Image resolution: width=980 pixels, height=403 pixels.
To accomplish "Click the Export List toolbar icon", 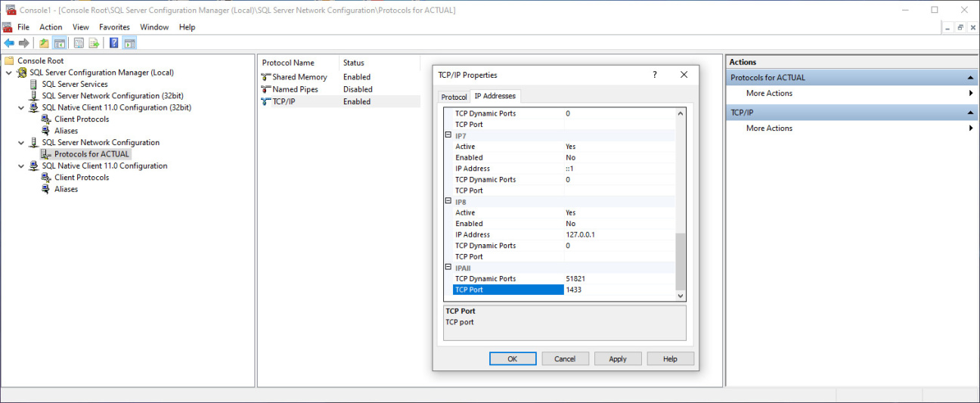I will (x=94, y=43).
